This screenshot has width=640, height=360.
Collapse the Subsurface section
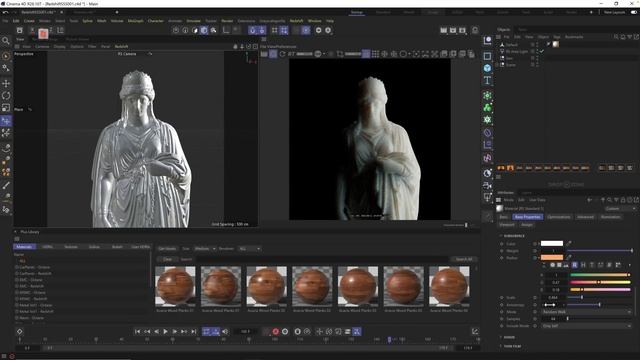(501, 236)
